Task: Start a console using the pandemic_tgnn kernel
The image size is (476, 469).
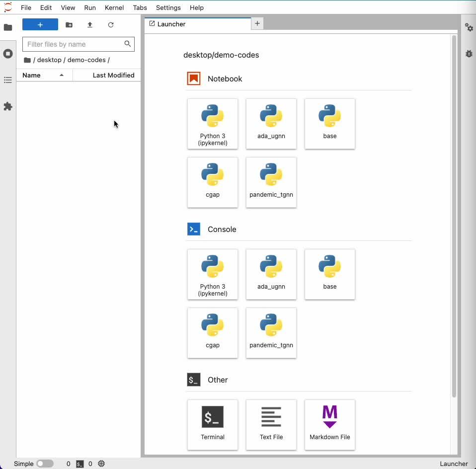Action: click(x=271, y=333)
